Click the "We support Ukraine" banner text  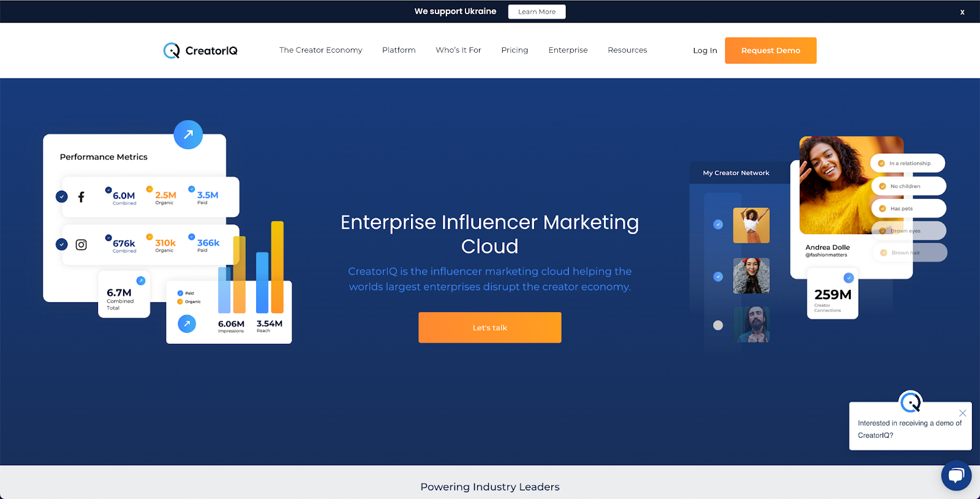(x=456, y=11)
